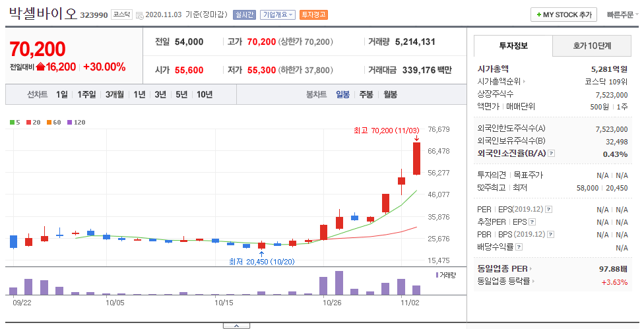The image size is (644, 329).
Task: Switch to the 투자정보 tab
Action: [513, 46]
